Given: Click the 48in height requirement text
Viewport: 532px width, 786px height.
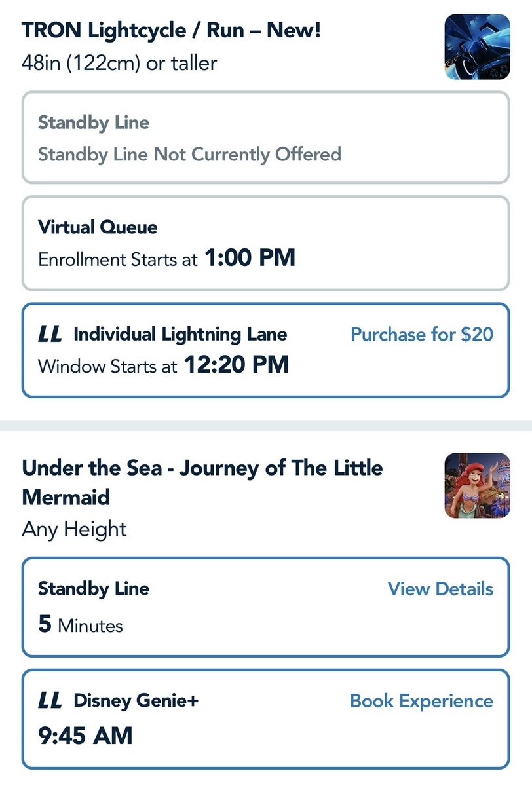Looking at the screenshot, I should (119, 63).
